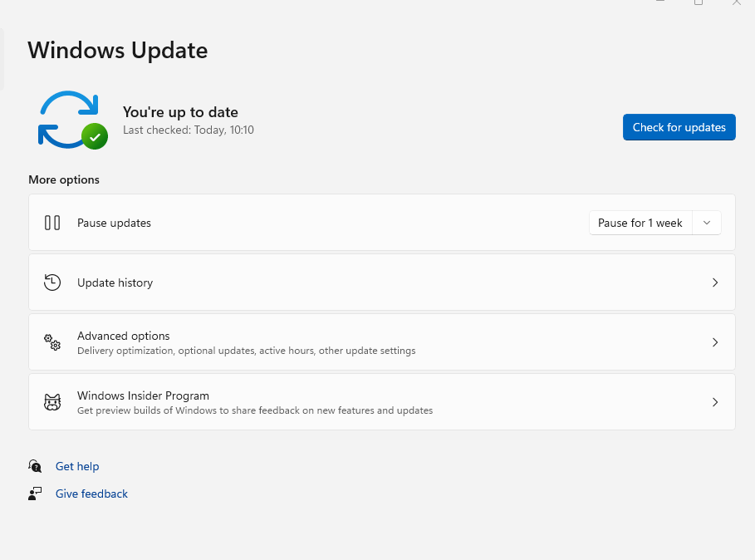
Task: Click the Advanced options gears icon
Action: [52, 342]
